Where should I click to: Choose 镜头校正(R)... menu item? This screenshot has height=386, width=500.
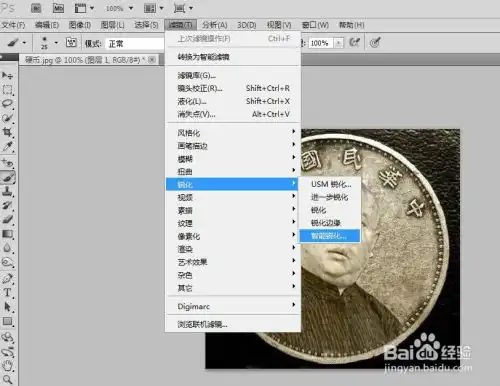click(232, 88)
